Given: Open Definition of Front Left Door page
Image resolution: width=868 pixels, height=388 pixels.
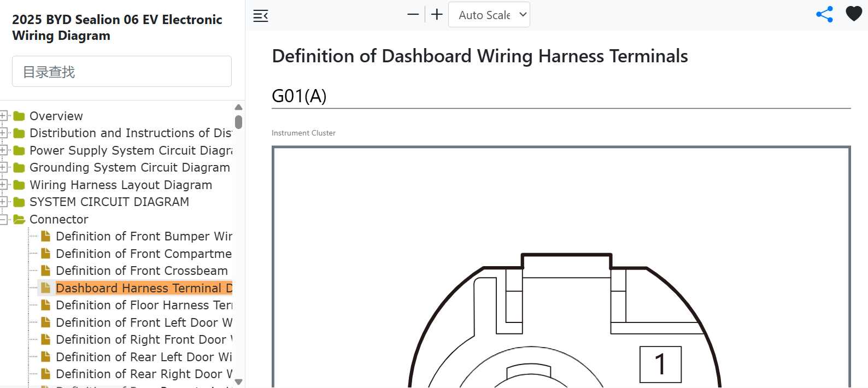Looking at the screenshot, I should coord(144,322).
